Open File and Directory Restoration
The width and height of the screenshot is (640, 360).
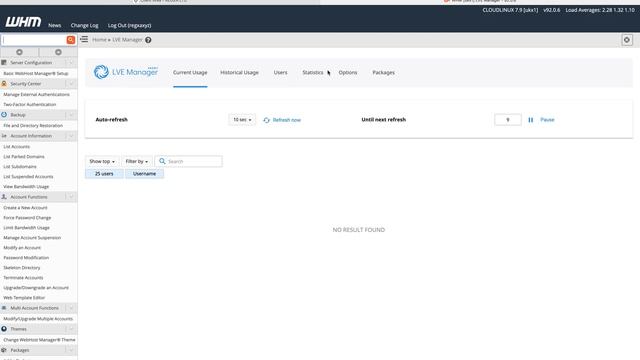click(x=33, y=125)
